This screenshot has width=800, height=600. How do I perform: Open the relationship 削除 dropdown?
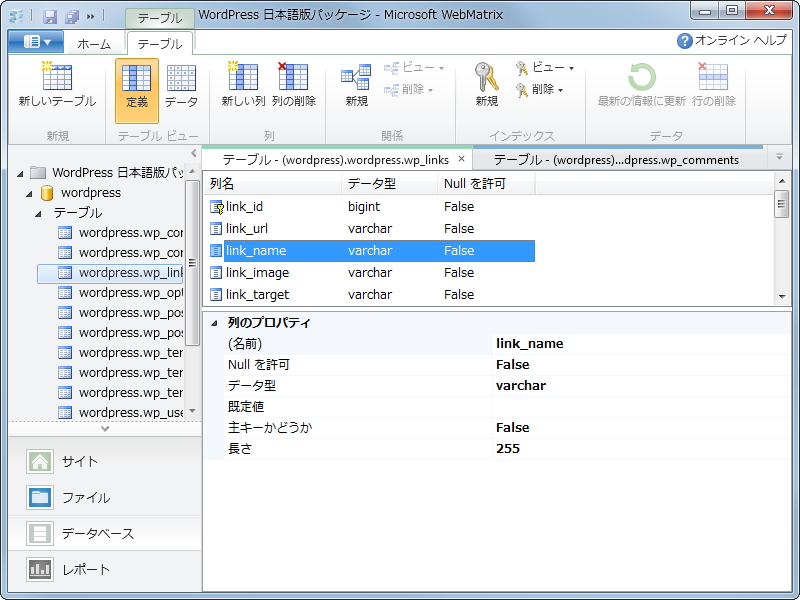pyautogui.click(x=409, y=90)
